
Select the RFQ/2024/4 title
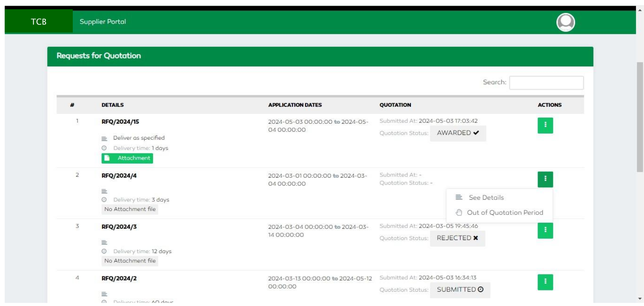click(x=119, y=176)
